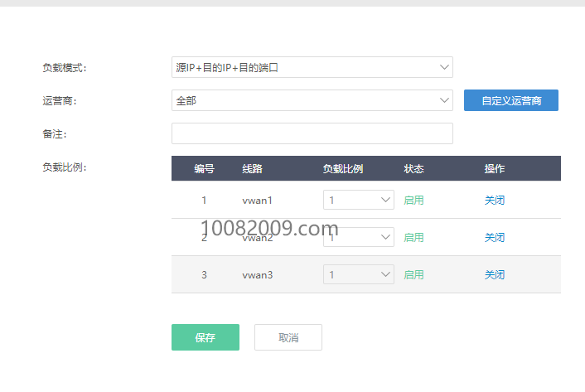Click the 编号 column header
This screenshot has height=392, width=585.
pos(205,168)
